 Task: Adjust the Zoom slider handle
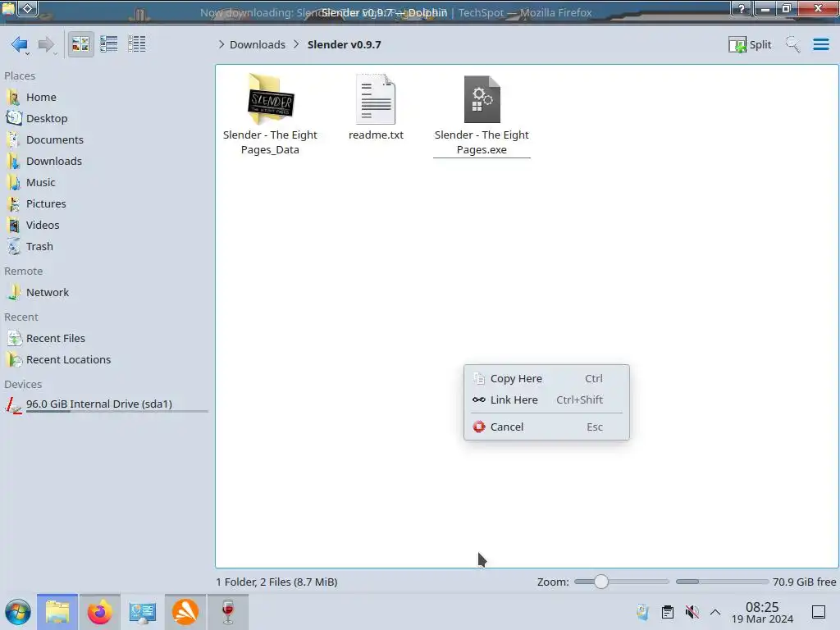[601, 582]
